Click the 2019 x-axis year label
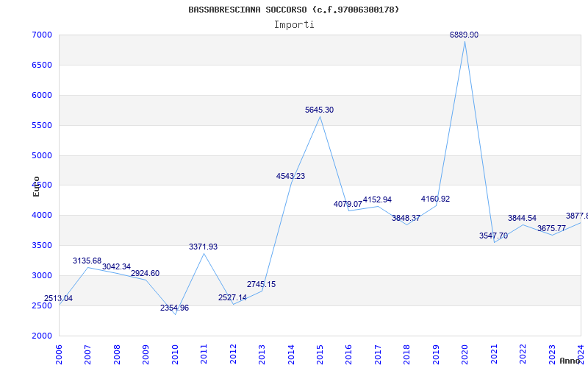This screenshot has height=368, width=588. tap(436, 355)
